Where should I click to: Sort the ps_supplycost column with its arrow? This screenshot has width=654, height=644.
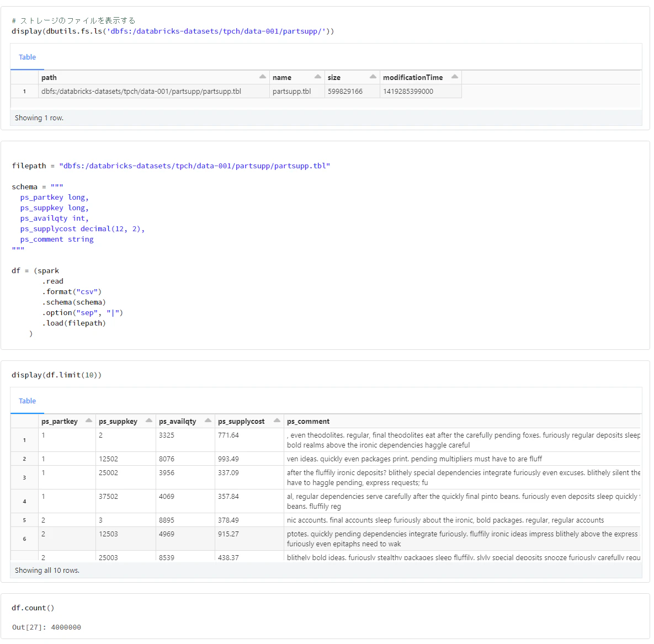point(277,421)
